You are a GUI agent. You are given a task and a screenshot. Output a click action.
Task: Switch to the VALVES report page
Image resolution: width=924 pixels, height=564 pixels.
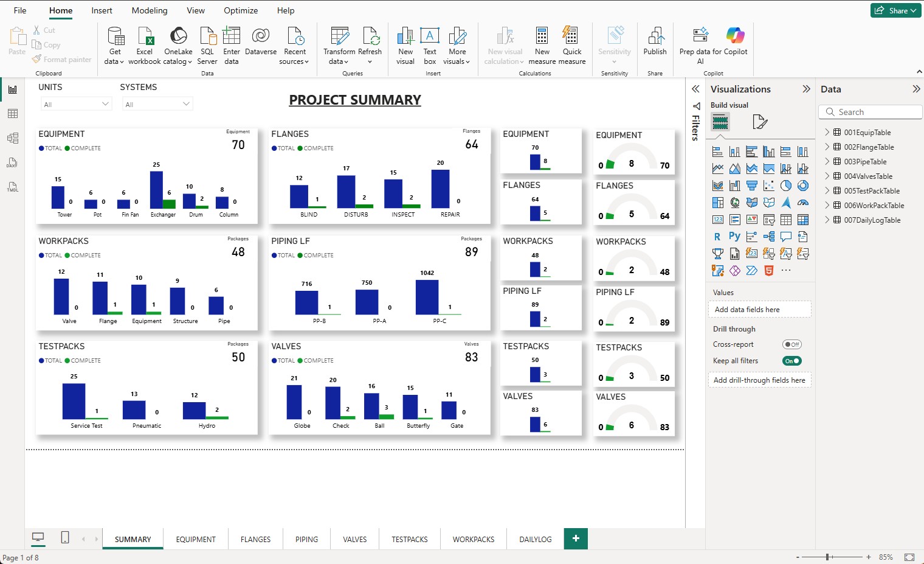point(354,539)
